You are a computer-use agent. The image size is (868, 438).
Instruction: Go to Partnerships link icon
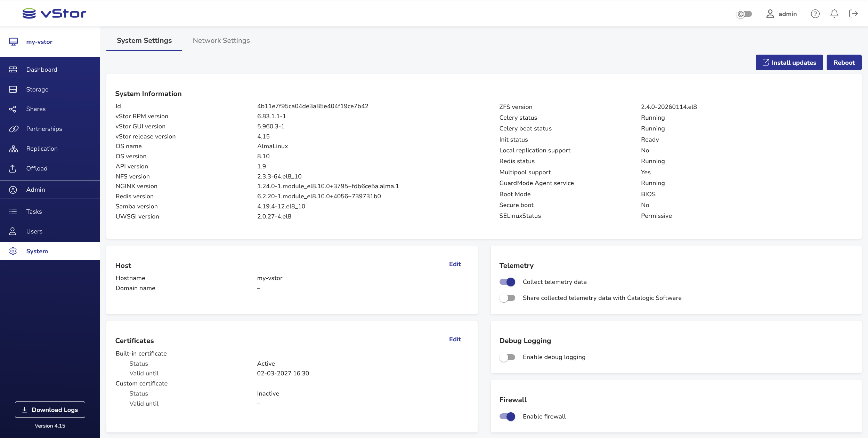pyautogui.click(x=13, y=129)
